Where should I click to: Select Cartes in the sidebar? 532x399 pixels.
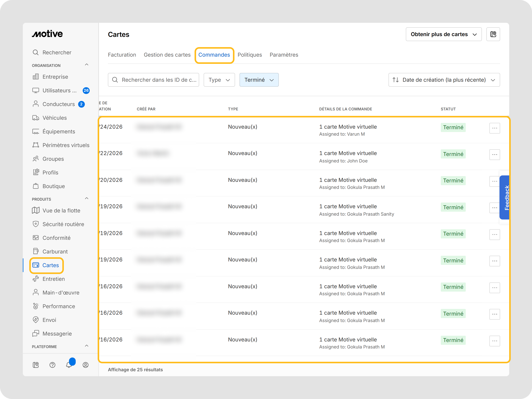click(x=46, y=265)
